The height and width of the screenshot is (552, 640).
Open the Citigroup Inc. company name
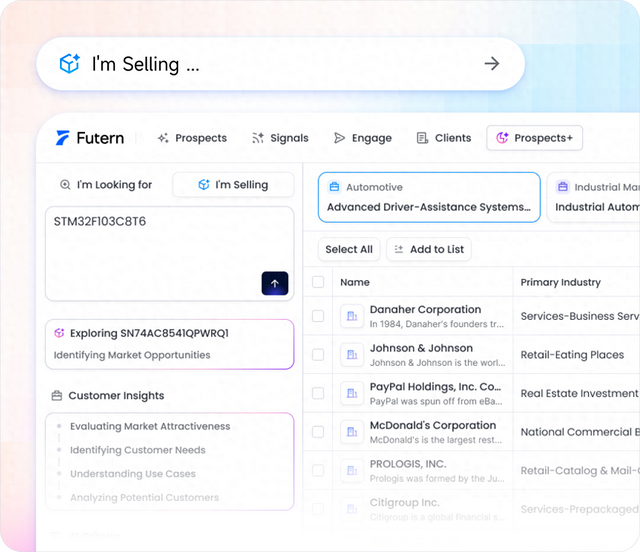[404, 502]
